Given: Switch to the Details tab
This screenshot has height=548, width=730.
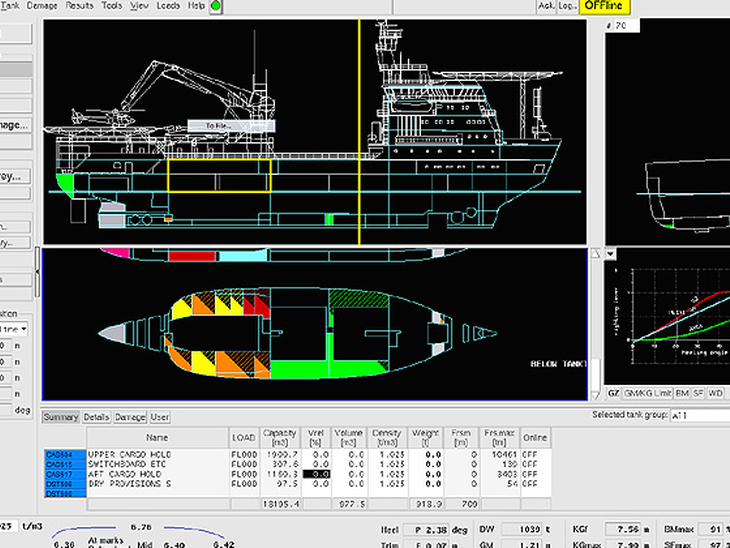Looking at the screenshot, I should [96, 417].
